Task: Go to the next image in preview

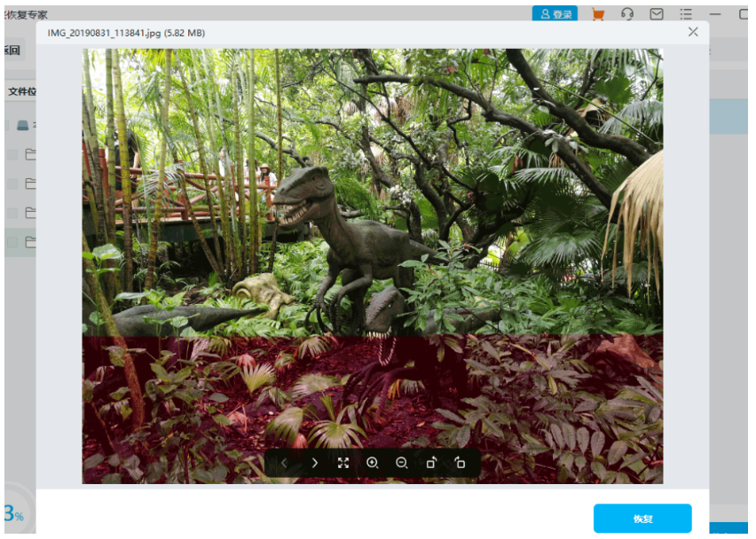Action: coord(314,463)
